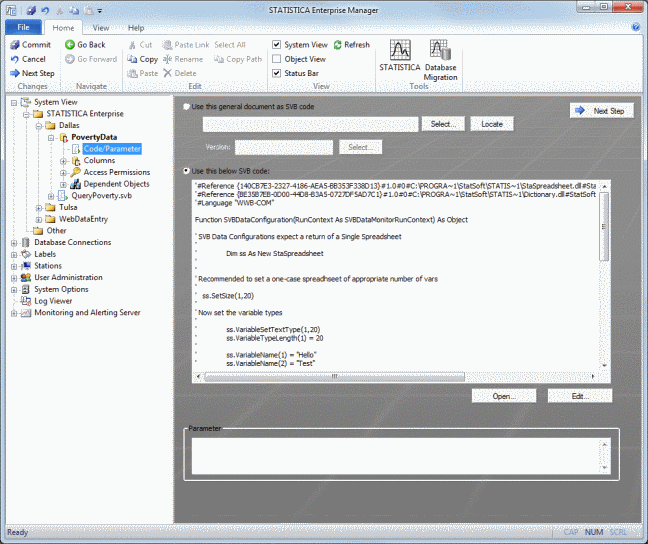This screenshot has height=544, width=648.
Task: Click inside the Parameter text box
Action: click(395, 456)
